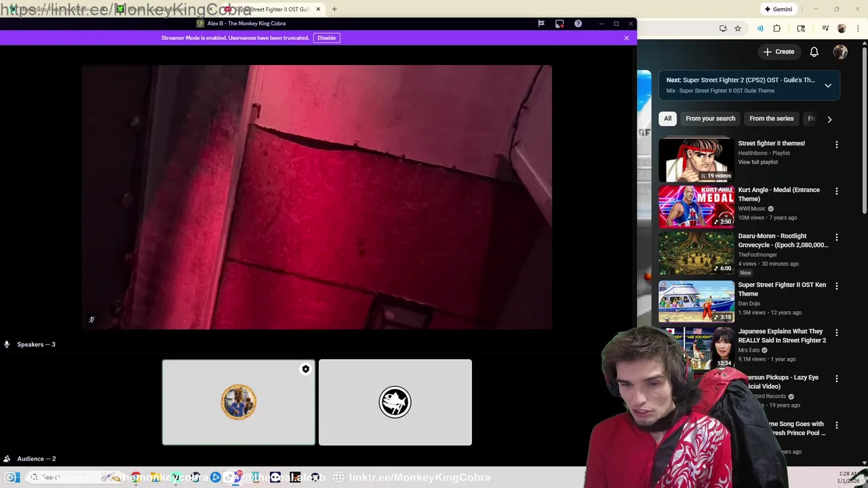Open Chrome three-dot menu
868x488 pixels.
tap(857, 28)
